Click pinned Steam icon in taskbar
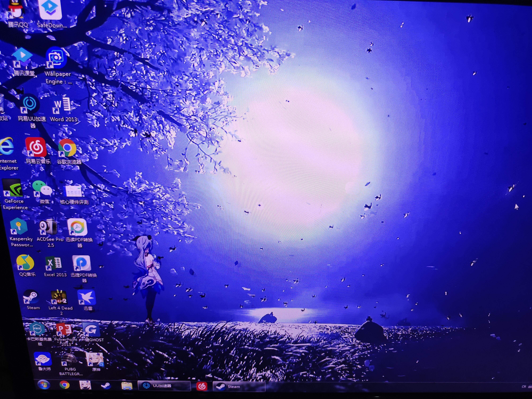The height and width of the screenshot is (399, 532). pyautogui.click(x=106, y=386)
